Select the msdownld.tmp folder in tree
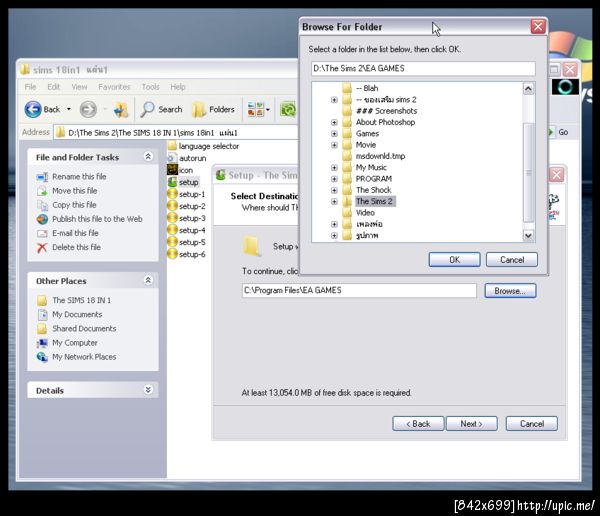This screenshot has width=600, height=516. point(380,156)
